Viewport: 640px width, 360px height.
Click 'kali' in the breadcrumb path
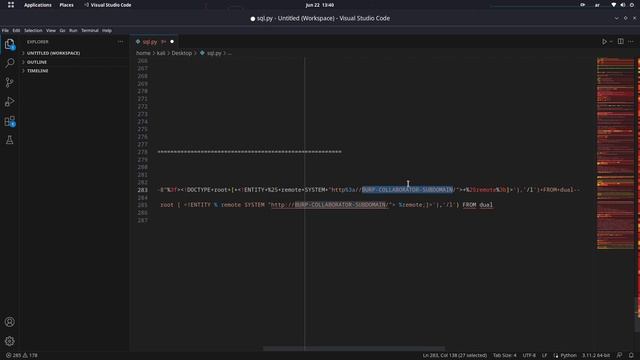pyautogui.click(x=161, y=53)
